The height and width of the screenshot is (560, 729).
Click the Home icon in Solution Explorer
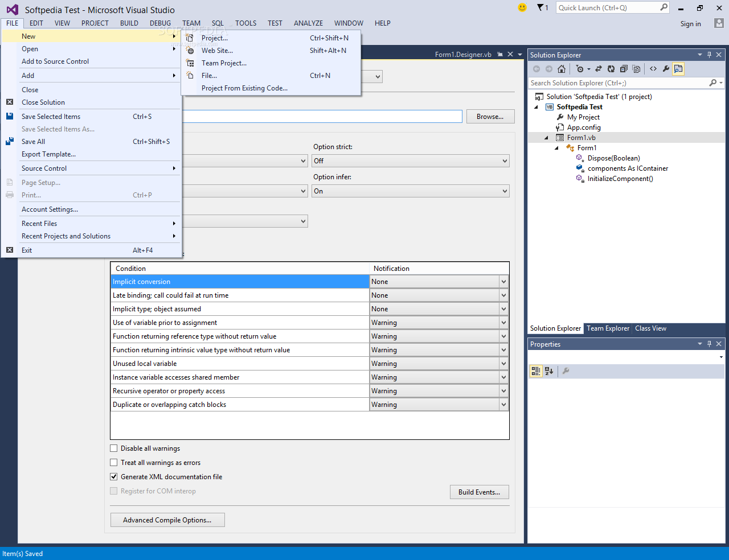point(562,69)
